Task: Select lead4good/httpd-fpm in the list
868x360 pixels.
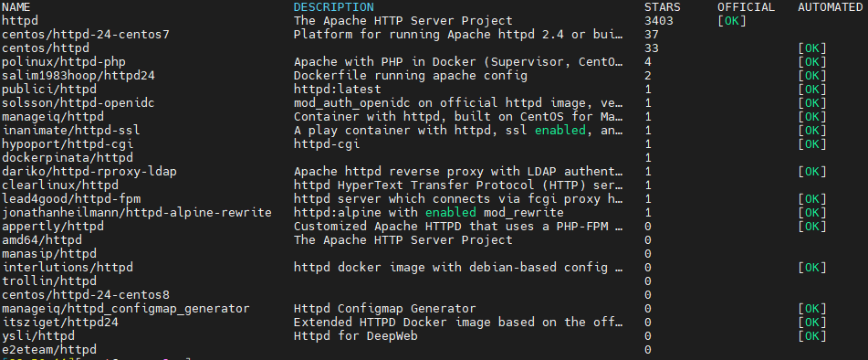Action: coord(71,199)
